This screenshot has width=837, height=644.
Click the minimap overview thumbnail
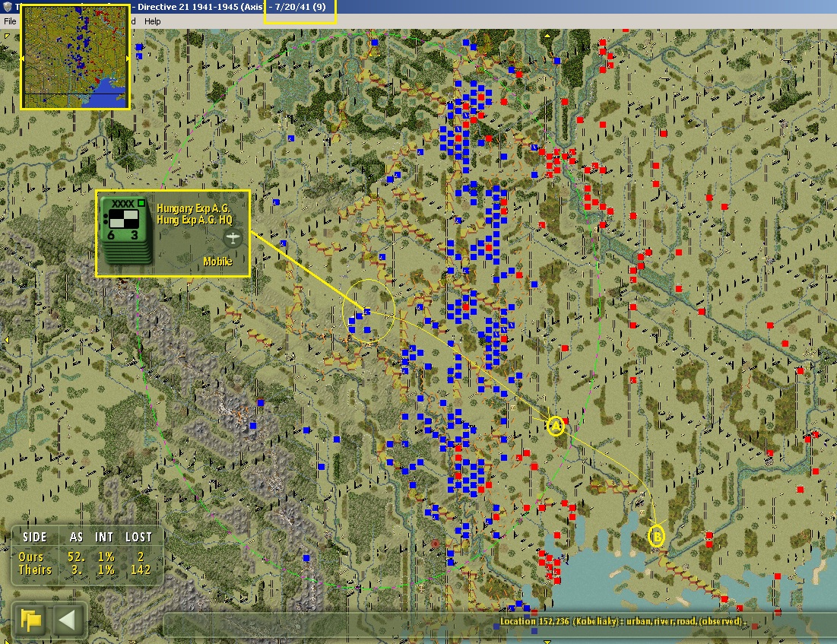coord(75,57)
